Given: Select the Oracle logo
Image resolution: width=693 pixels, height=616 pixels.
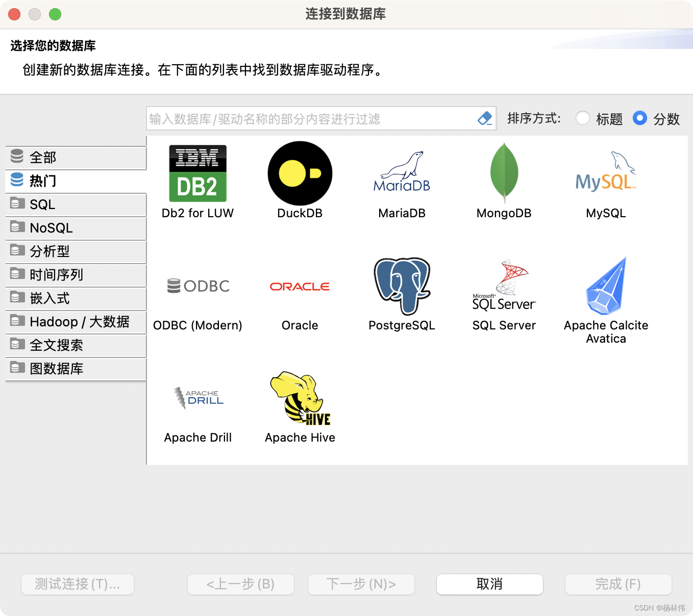Looking at the screenshot, I should coord(300,287).
